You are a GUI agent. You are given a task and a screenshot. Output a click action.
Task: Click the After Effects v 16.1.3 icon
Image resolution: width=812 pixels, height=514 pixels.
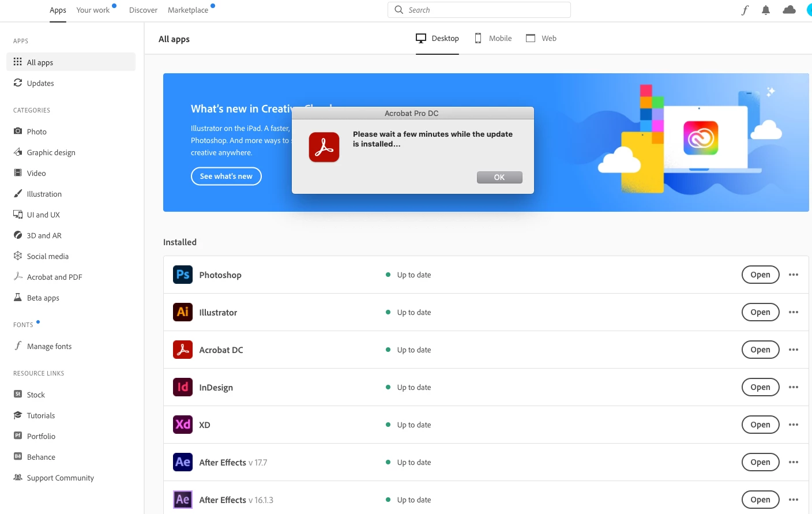[x=183, y=500]
